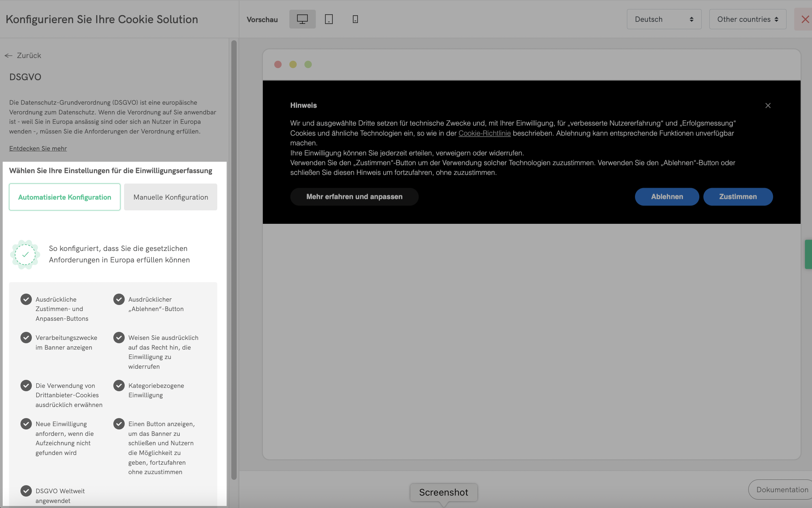
Task: Click the green verified badge checkmark icon
Action: pos(25,254)
